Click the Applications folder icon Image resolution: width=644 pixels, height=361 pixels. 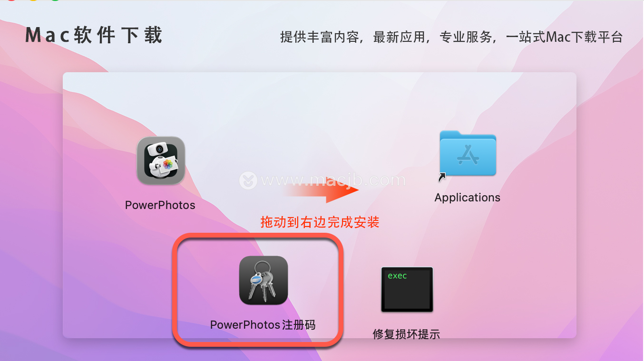pos(468,153)
